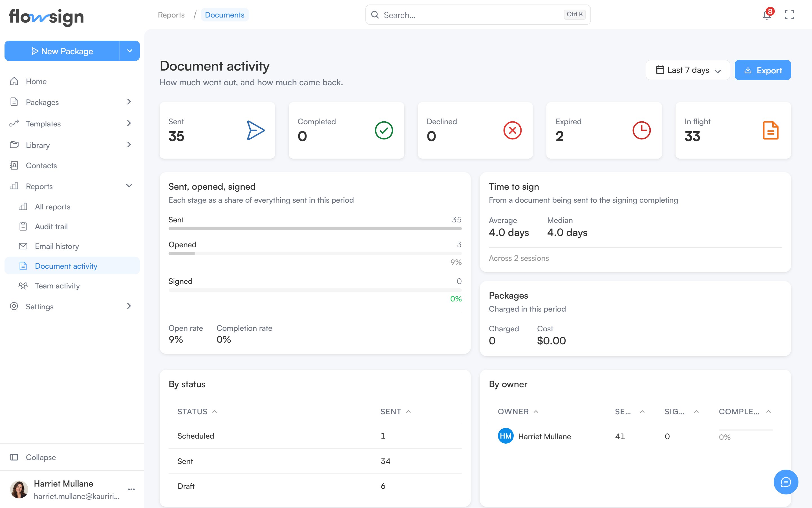
Task: Click the Completed green checkmark icon
Action: 384,130
